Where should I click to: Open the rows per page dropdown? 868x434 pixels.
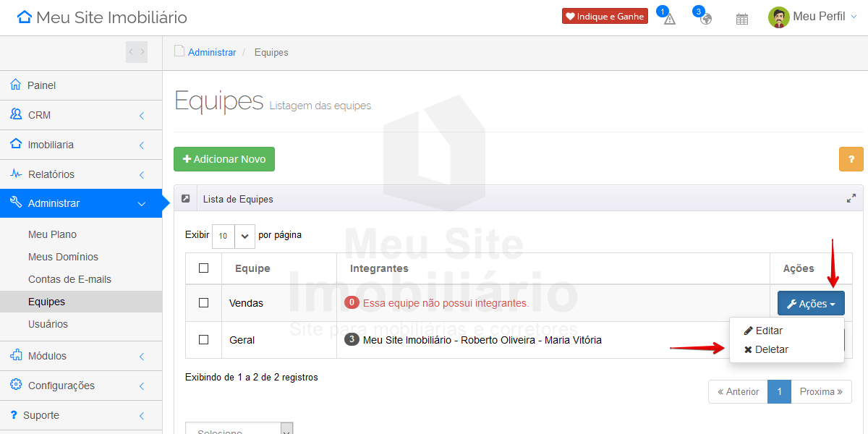[234, 236]
